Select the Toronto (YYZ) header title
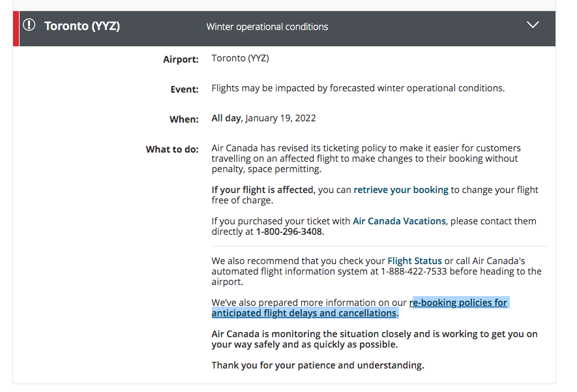 [82, 26]
